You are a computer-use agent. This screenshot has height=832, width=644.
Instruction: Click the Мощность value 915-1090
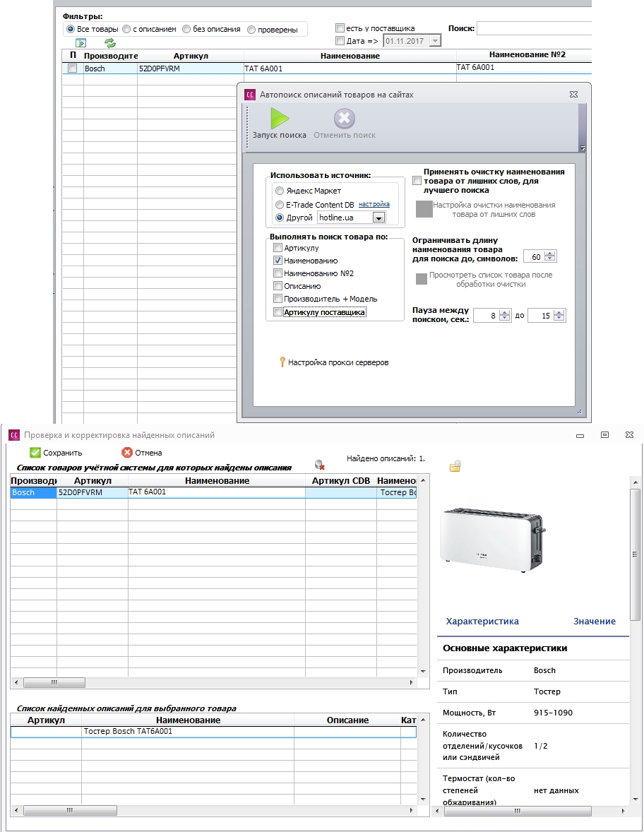tap(554, 713)
